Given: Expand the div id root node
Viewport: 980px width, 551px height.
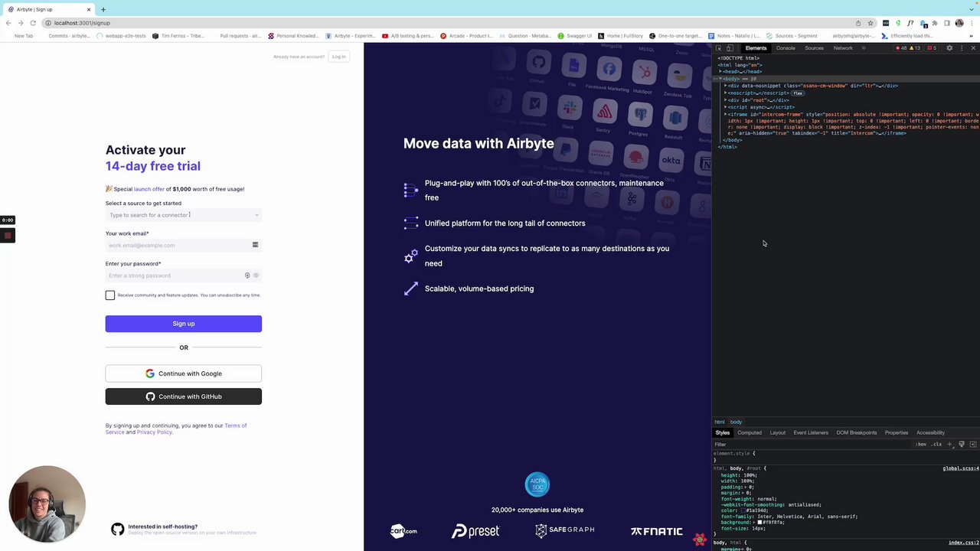Looking at the screenshot, I should coord(725,100).
